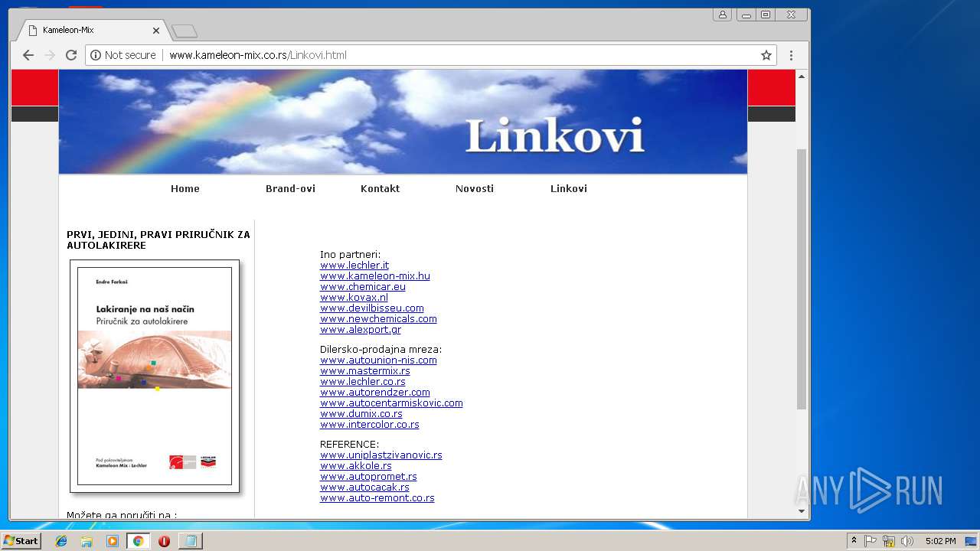The height and width of the screenshot is (551, 980).
Task: View site information for Not secure
Action: (123, 55)
